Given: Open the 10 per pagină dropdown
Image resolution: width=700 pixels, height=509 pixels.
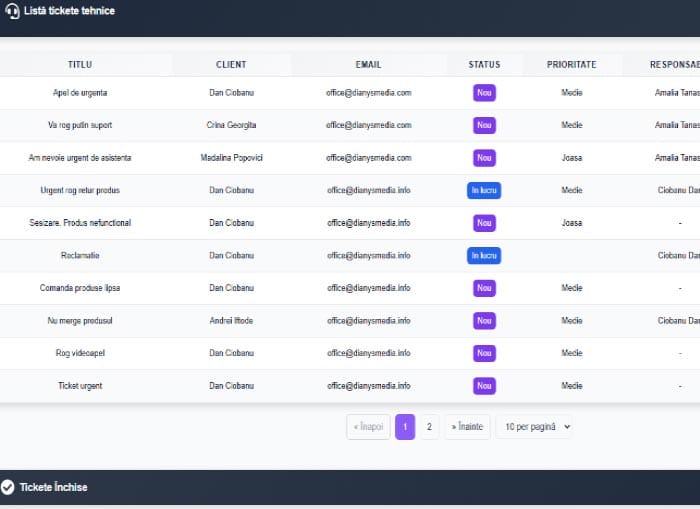Looking at the screenshot, I should click(534, 427).
